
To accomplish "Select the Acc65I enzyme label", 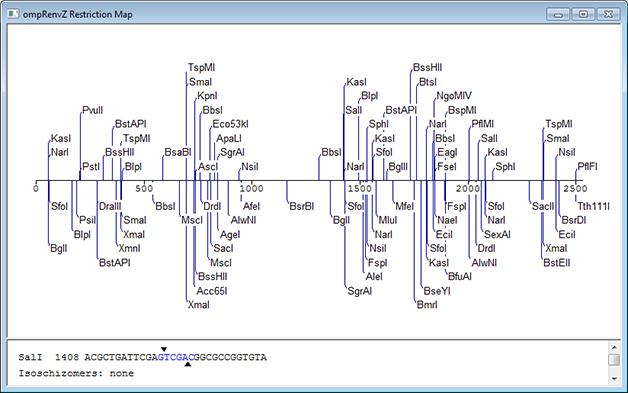I will (212, 291).
